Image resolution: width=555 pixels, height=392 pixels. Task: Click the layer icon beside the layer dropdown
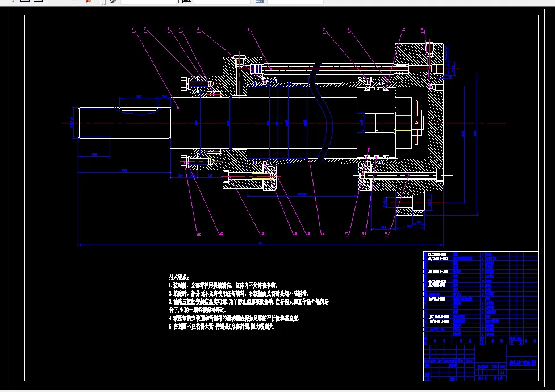187,2
